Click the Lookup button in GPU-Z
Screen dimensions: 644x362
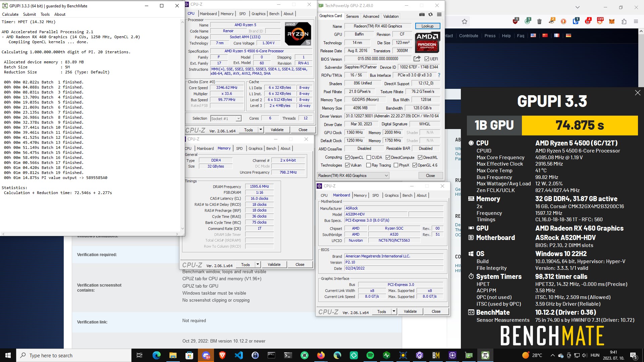[x=427, y=26]
